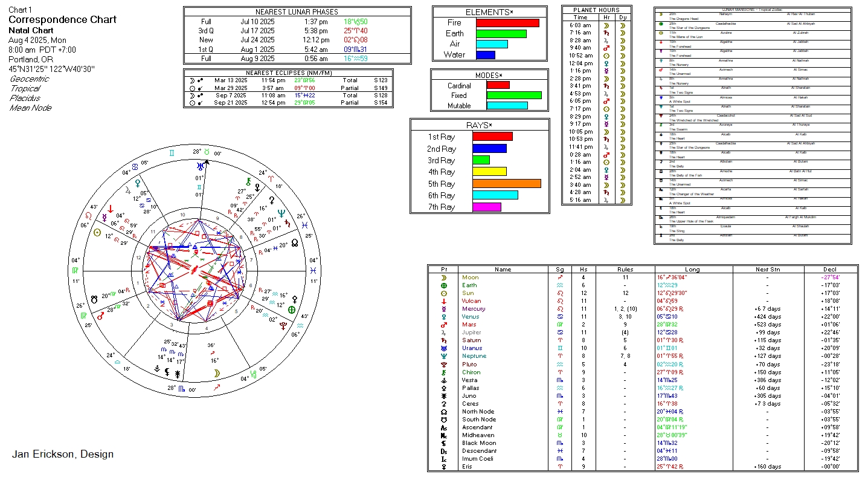Select the Ascendant icon in the table
The height and width of the screenshot is (477, 868).
(444, 427)
